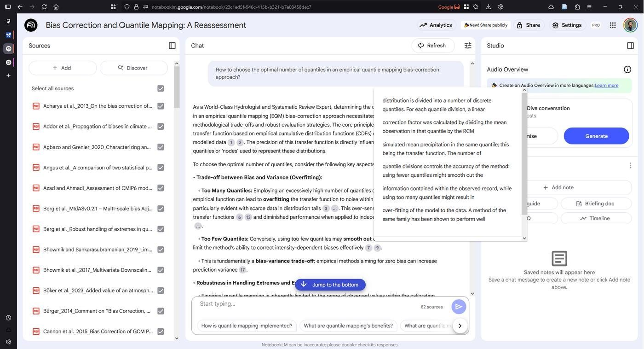Focus the Start typing input box
Screen dimensions: 644x349
pyautogui.click(x=306, y=304)
